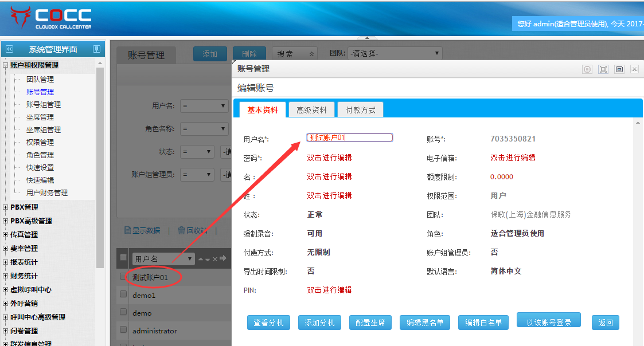Click the pin icon in sidebar header
The image size is (644, 346).
point(96,49)
